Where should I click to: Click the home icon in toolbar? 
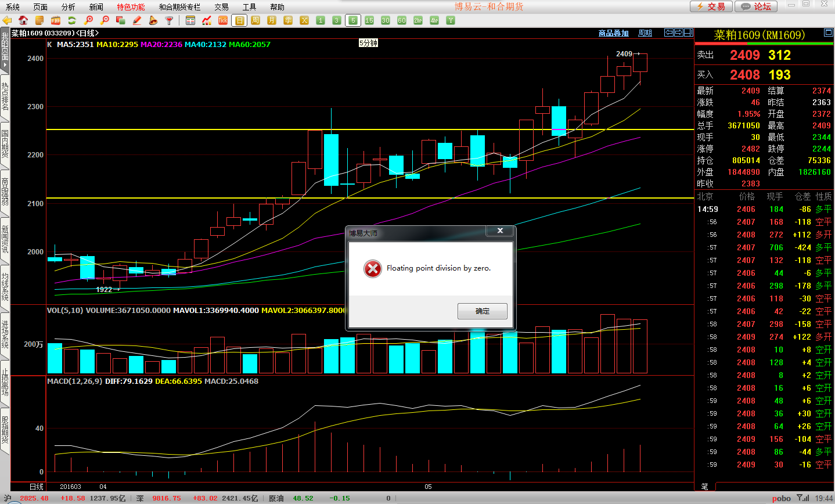23,20
